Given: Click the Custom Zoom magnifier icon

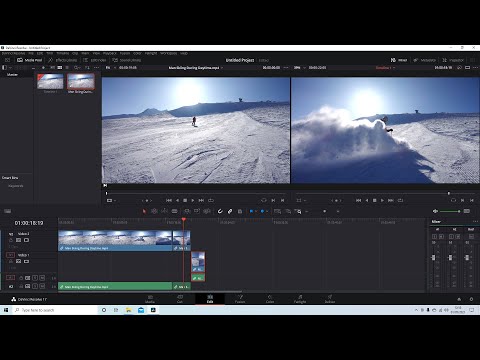Looking at the screenshot, I should (298, 211).
